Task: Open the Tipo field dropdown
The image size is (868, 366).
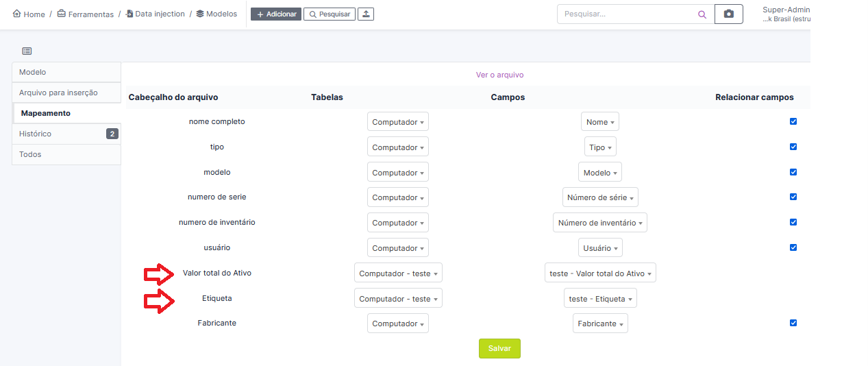Action: point(600,147)
